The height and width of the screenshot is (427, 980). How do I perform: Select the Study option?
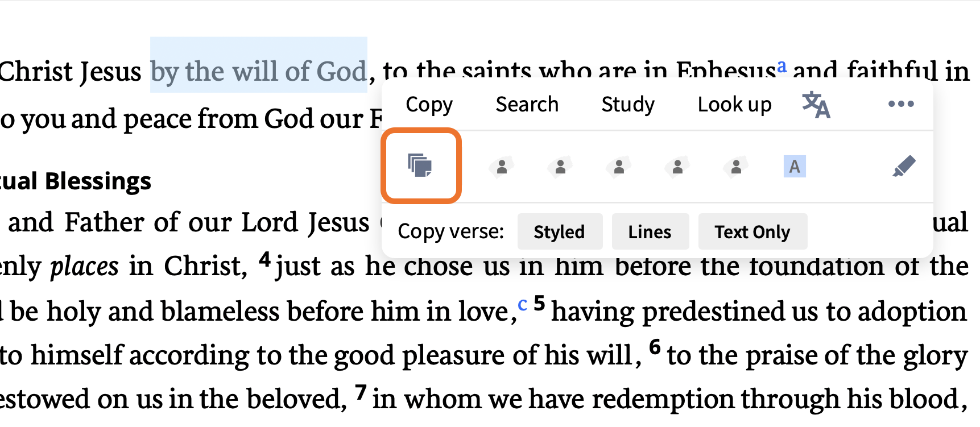[x=628, y=105]
